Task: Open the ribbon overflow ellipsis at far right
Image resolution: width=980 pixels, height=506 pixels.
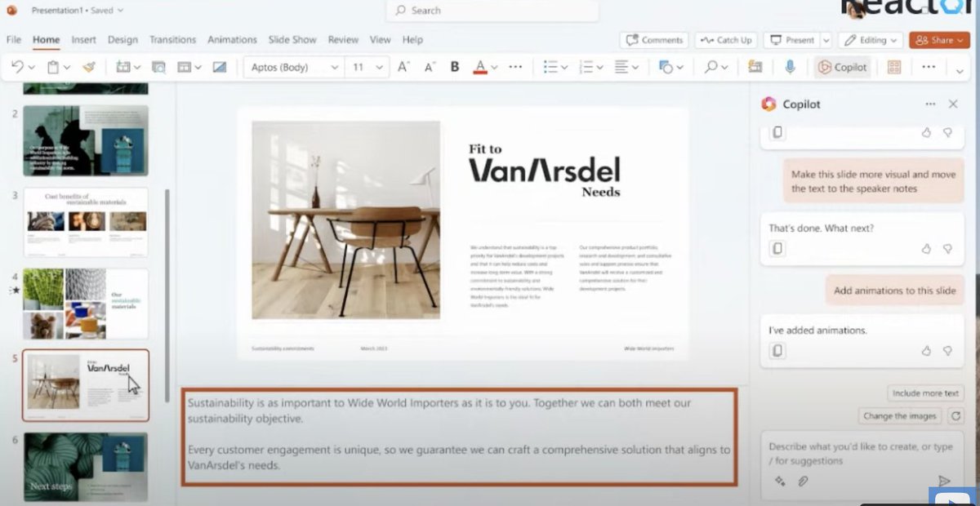Action: [928, 67]
